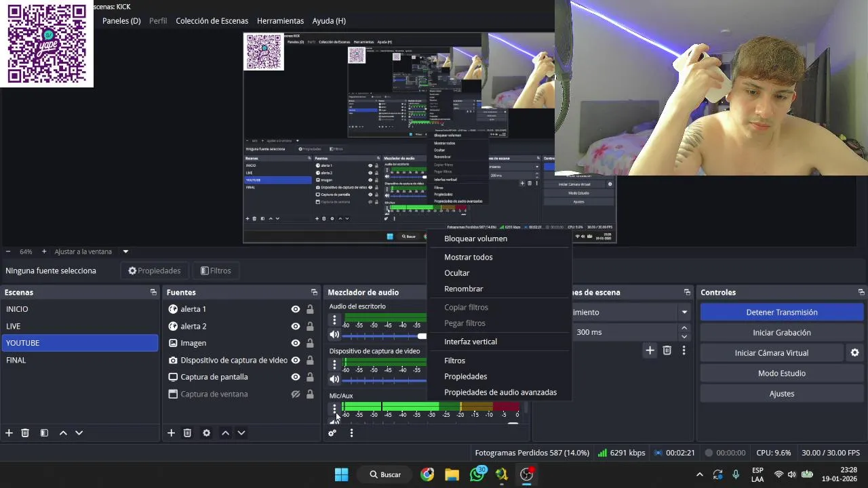Hide alerta 1 source with eye icon

pos(296,309)
